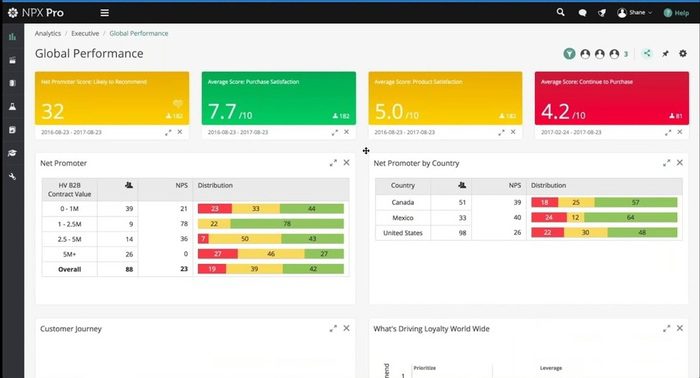Open the second sidebar icon below Analytics
700x378 pixels.
pos(12,60)
